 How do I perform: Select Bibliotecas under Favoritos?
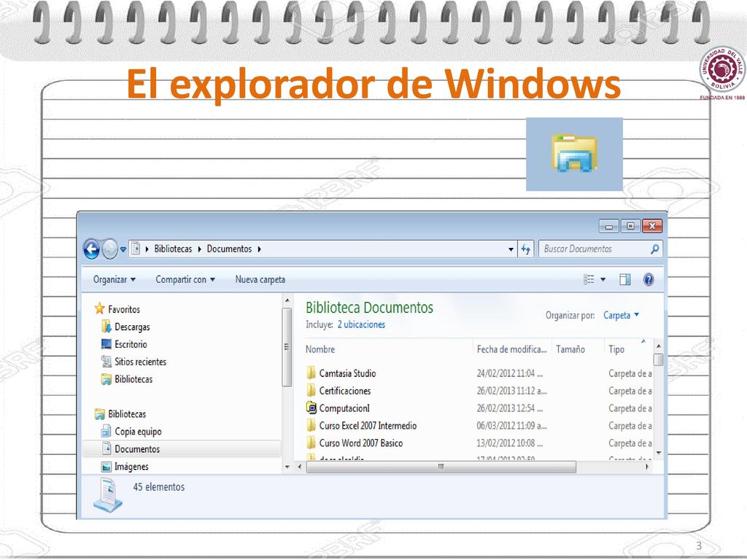pos(133,379)
